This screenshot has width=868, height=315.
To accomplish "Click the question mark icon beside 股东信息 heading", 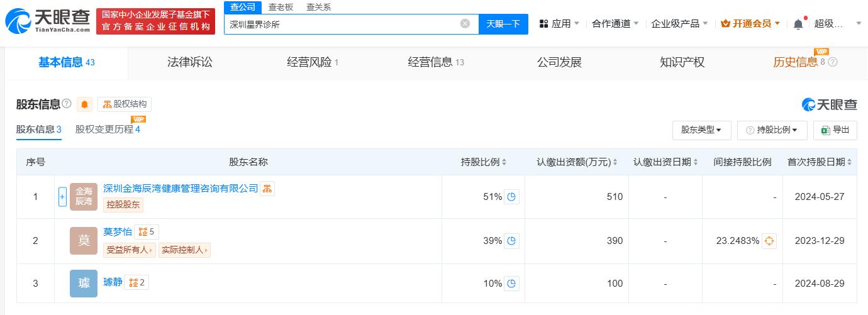I will 67,104.
